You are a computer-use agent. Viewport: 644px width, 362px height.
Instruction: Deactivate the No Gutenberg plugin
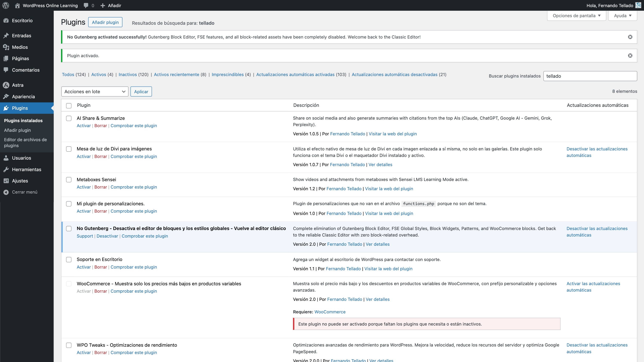[x=107, y=236]
